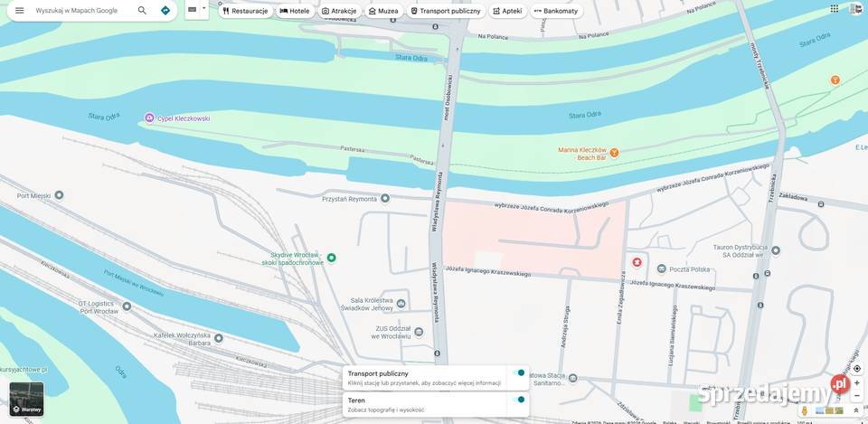Image resolution: width=868 pixels, height=424 pixels.
Task: Click the magnifier search icon
Action: [x=142, y=11]
